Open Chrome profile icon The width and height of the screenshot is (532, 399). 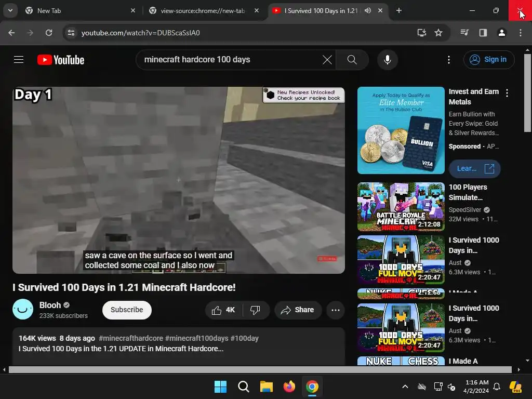pos(501,33)
